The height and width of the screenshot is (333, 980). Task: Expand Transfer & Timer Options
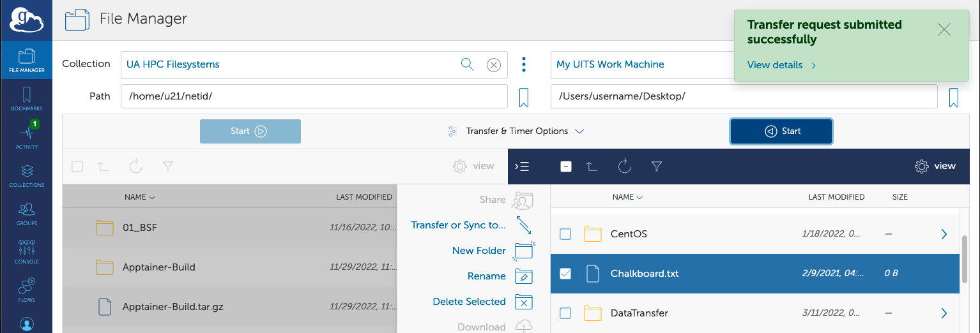tap(516, 131)
